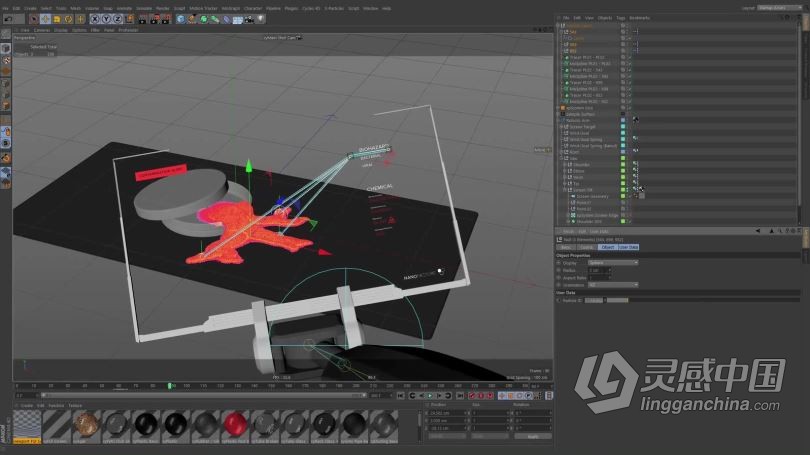Add a Camera object from toolbar
Screen dimensions: 810x455
click(x=249, y=19)
